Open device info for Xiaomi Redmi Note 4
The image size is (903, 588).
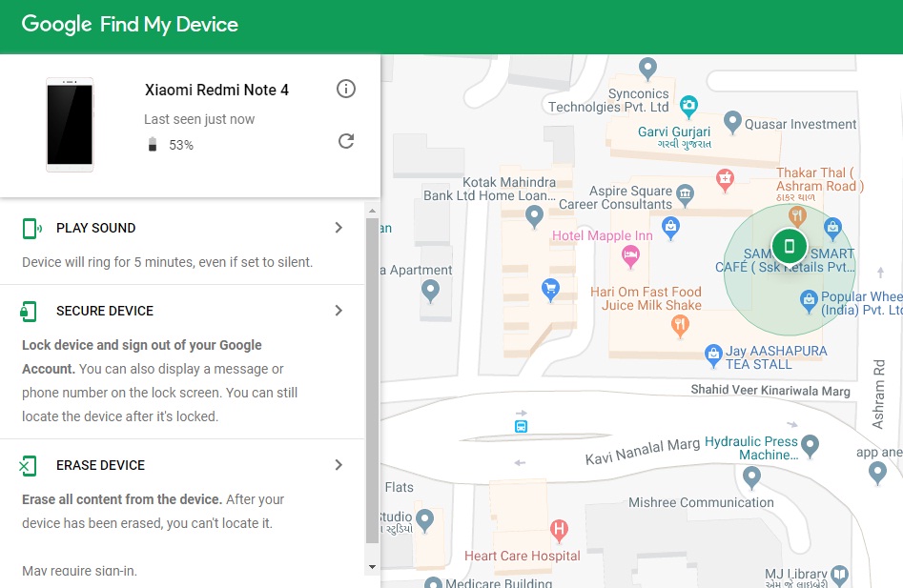pos(345,89)
